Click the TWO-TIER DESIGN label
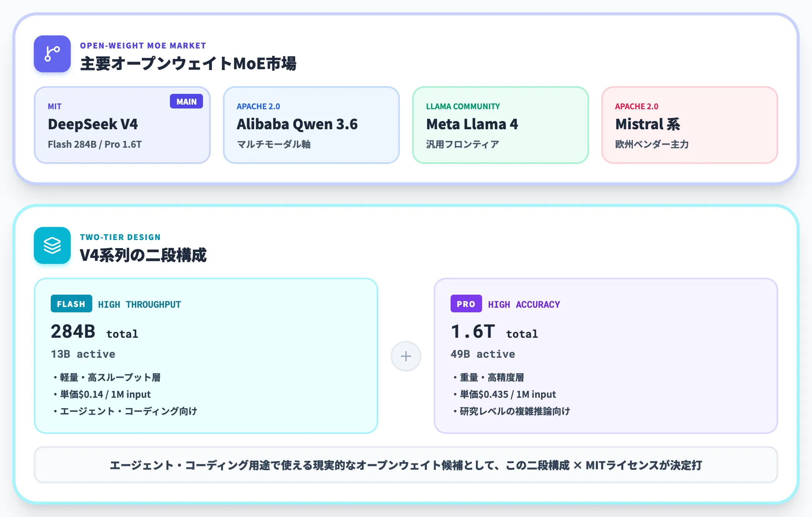The image size is (812, 517). pos(120,237)
